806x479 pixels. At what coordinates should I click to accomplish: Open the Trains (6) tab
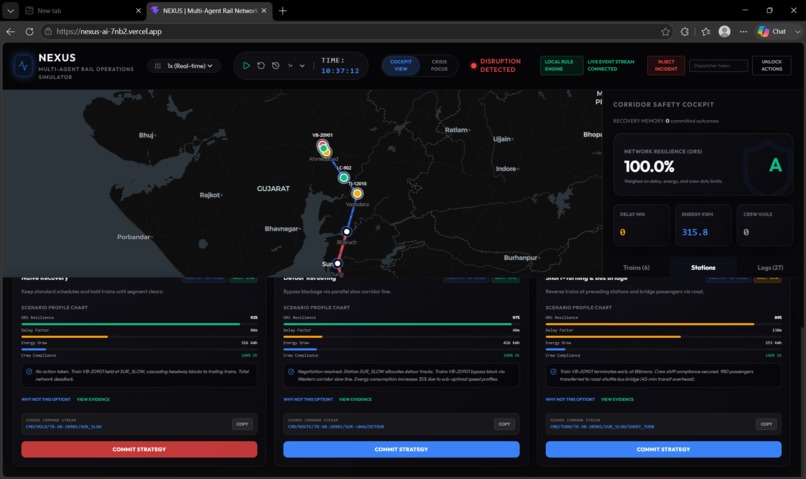tap(636, 268)
